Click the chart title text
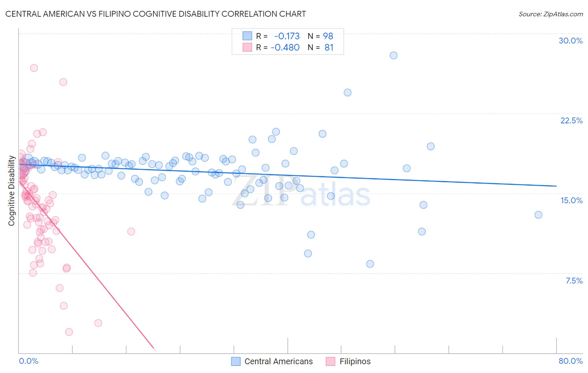Image resolution: width=588 pixels, height=373 pixels. [156, 14]
